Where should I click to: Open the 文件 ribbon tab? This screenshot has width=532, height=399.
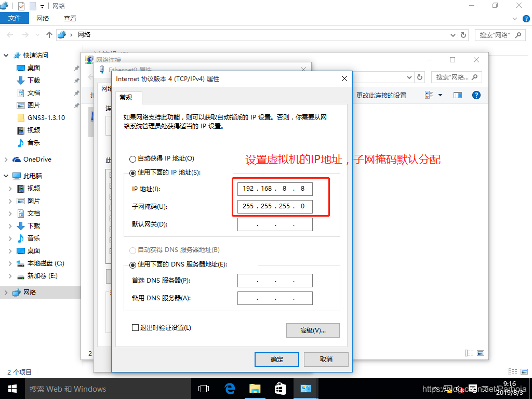[14, 18]
